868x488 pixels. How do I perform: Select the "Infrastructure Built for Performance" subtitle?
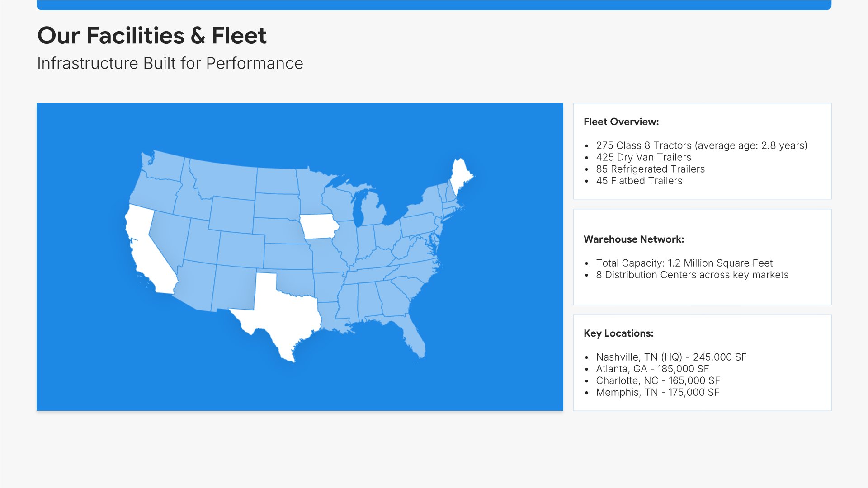click(170, 64)
